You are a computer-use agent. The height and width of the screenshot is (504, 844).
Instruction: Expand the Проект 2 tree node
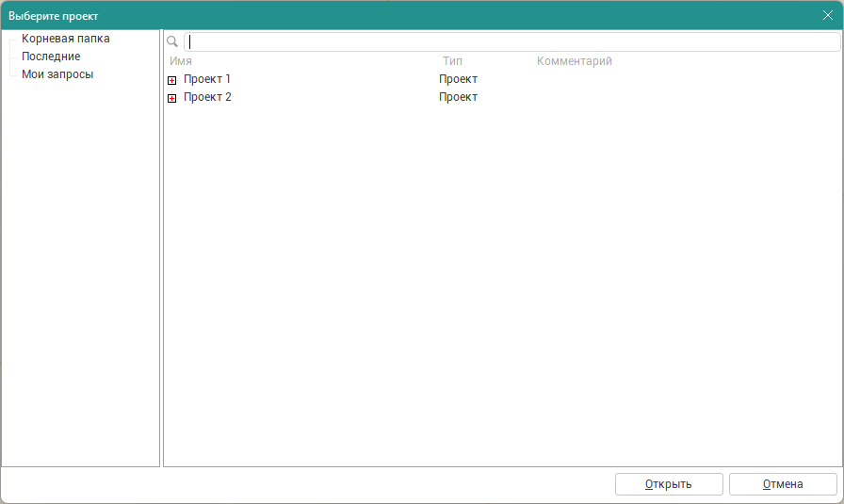pos(171,98)
